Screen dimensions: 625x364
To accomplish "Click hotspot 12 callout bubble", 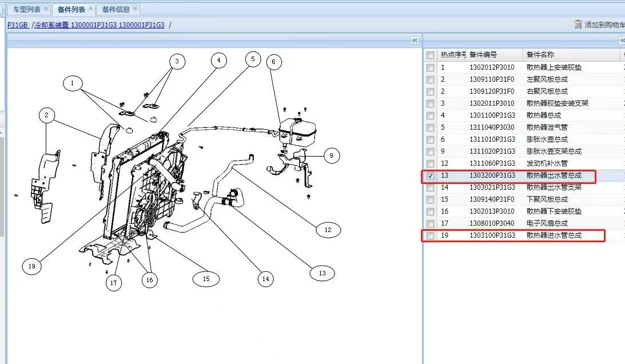I will [328, 230].
